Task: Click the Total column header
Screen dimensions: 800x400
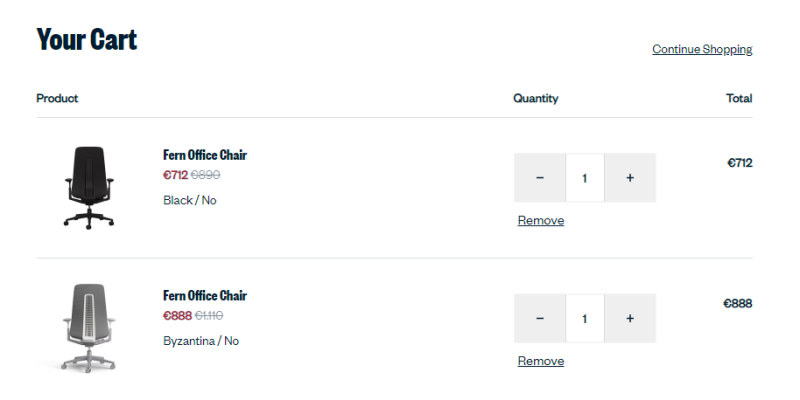Action: (x=739, y=98)
